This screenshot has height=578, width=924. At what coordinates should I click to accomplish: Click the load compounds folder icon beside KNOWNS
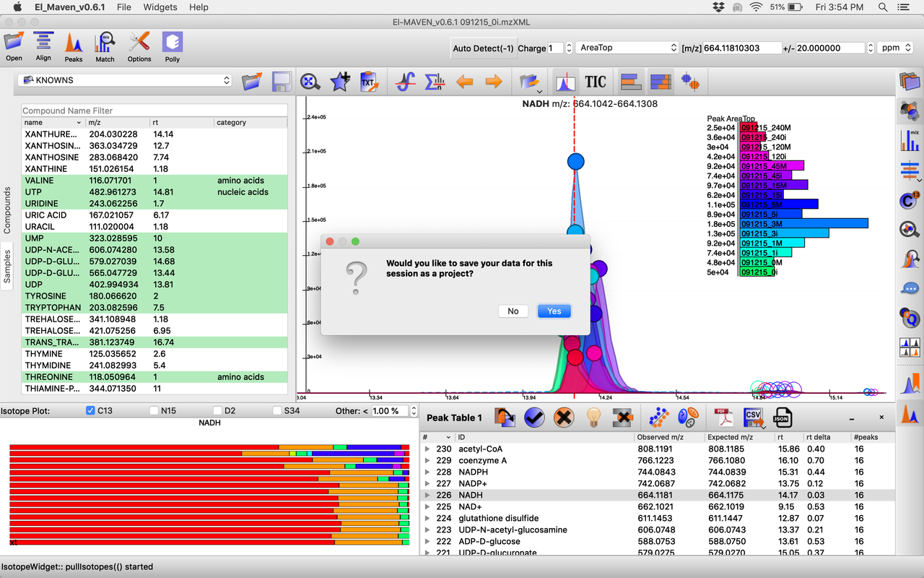point(251,81)
